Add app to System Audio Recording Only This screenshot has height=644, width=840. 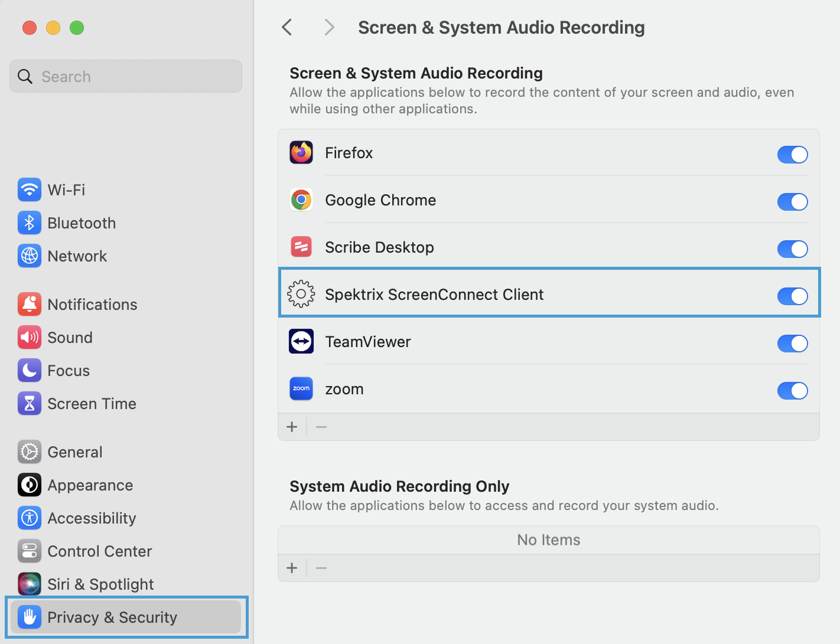pyautogui.click(x=292, y=568)
